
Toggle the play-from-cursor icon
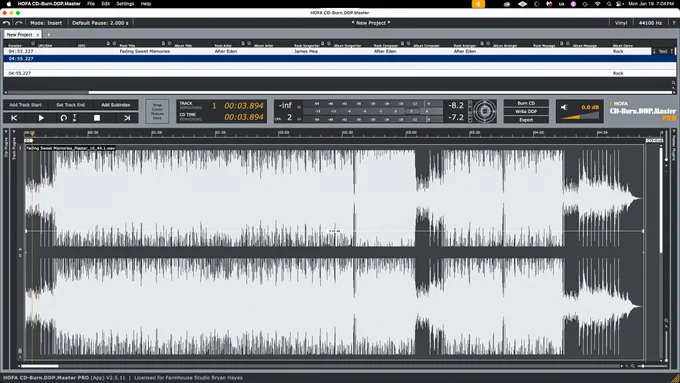[75, 118]
